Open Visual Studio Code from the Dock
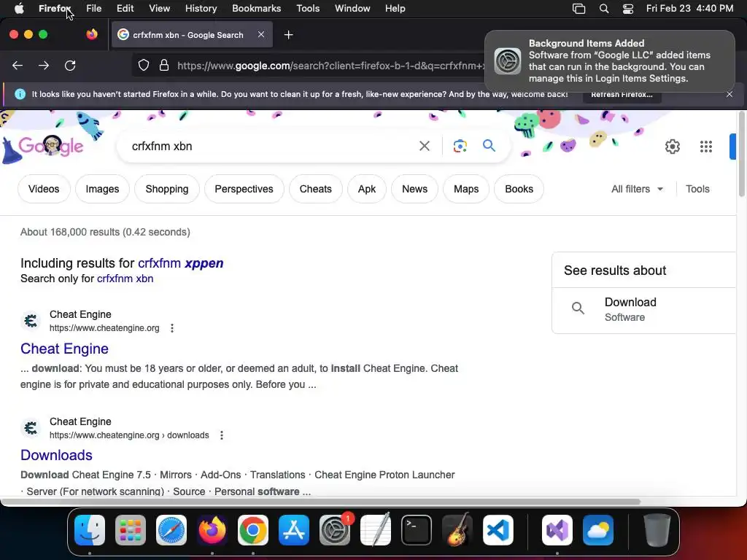This screenshot has height=560, width=747. coord(498,530)
